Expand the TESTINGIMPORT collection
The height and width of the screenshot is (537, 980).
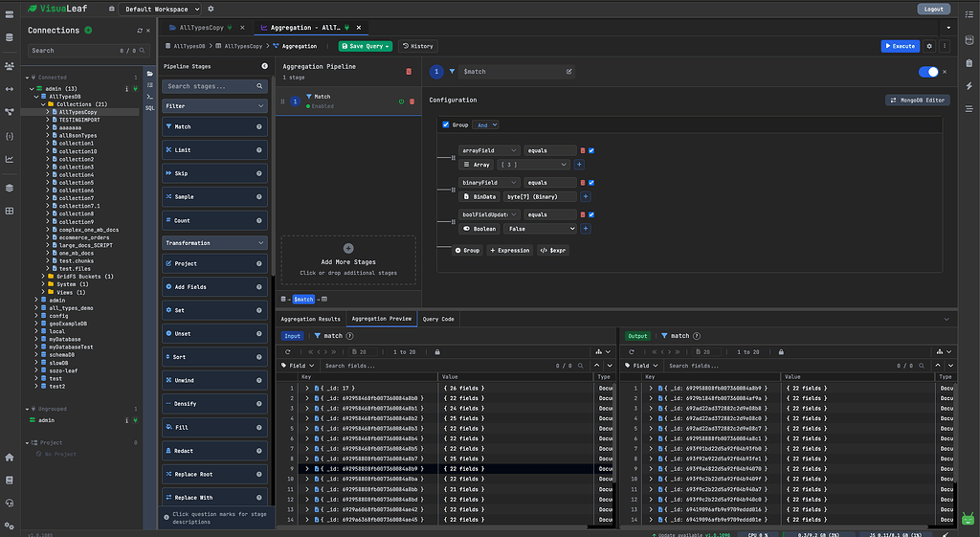coord(48,120)
